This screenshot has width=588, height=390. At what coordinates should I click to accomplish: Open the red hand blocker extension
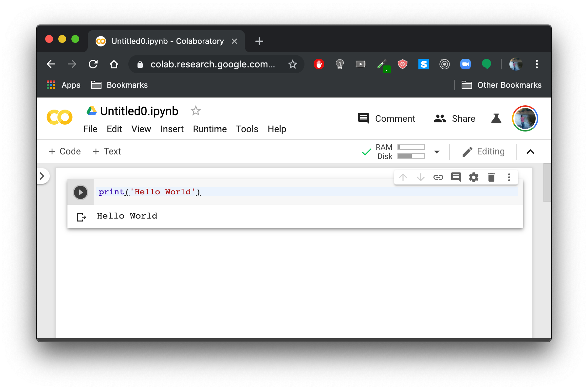[319, 64]
